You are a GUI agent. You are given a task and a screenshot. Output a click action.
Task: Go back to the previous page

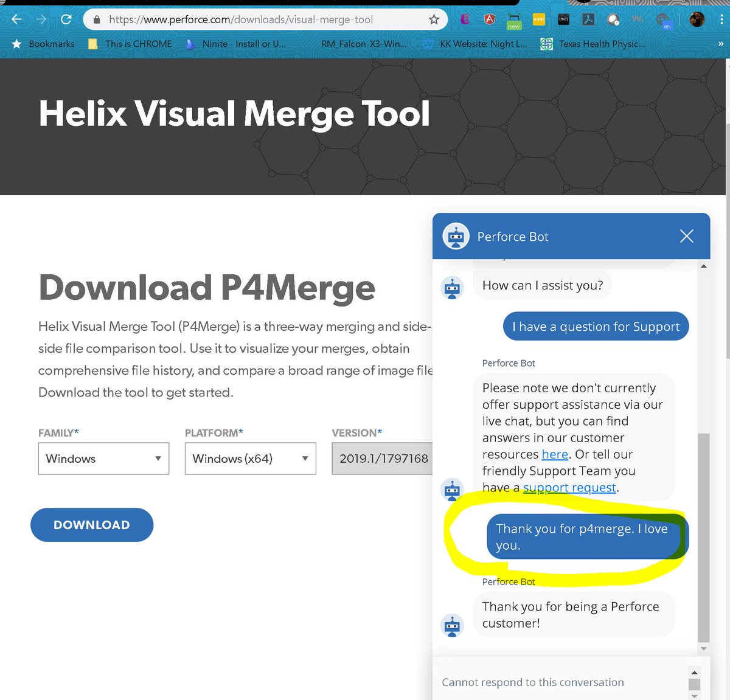(16, 19)
